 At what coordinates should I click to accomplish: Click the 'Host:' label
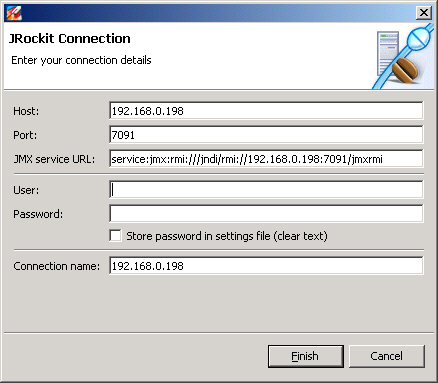[26, 111]
